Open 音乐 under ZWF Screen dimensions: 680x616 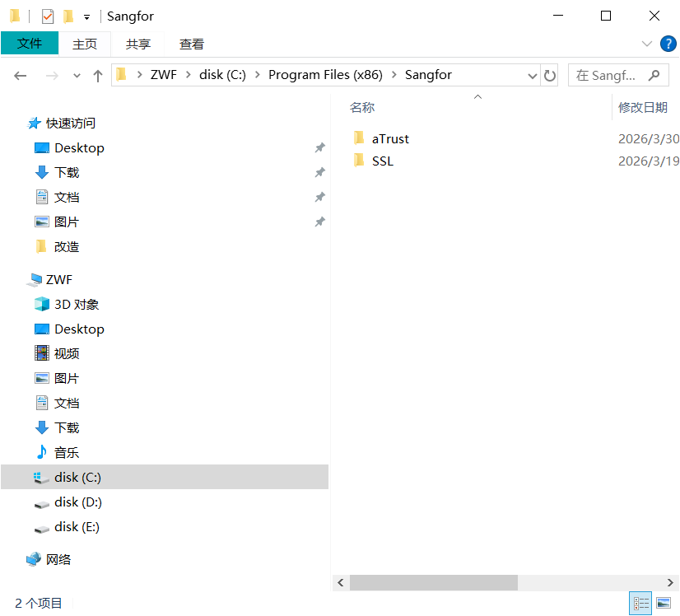(x=67, y=453)
